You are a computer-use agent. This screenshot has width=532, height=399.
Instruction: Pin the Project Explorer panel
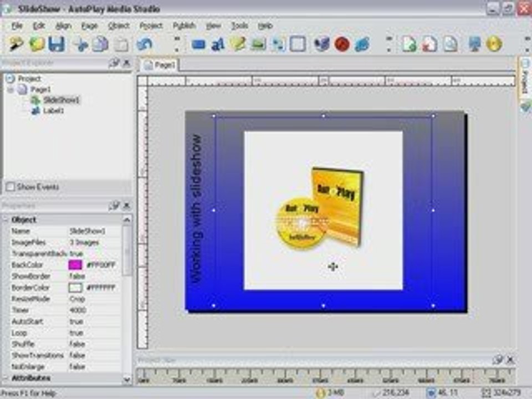(x=114, y=63)
